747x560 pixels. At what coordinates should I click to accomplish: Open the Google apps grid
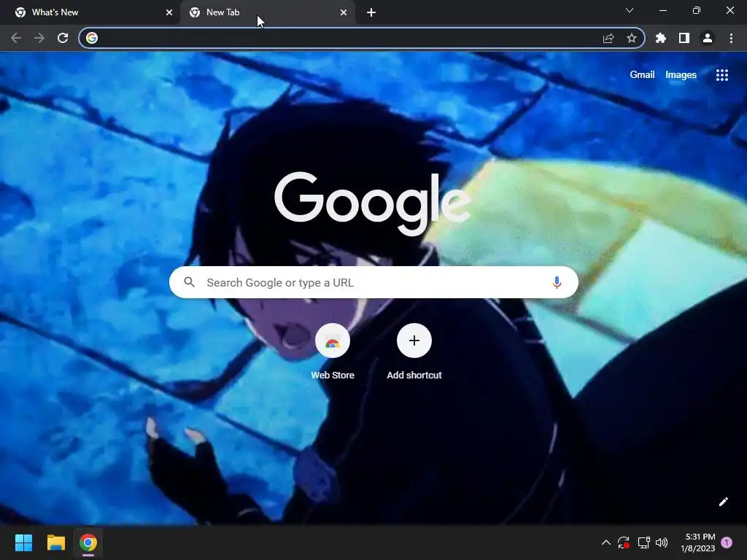pyautogui.click(x=722, y=75)
